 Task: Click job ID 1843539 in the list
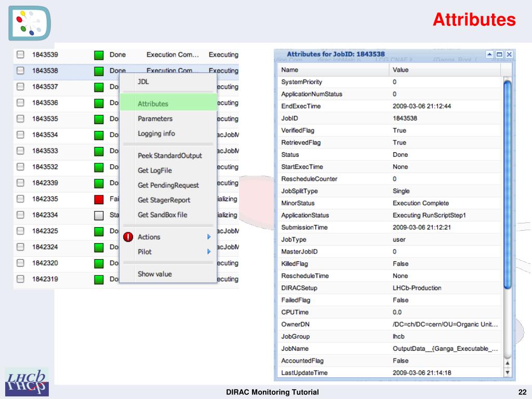[45, 55]
